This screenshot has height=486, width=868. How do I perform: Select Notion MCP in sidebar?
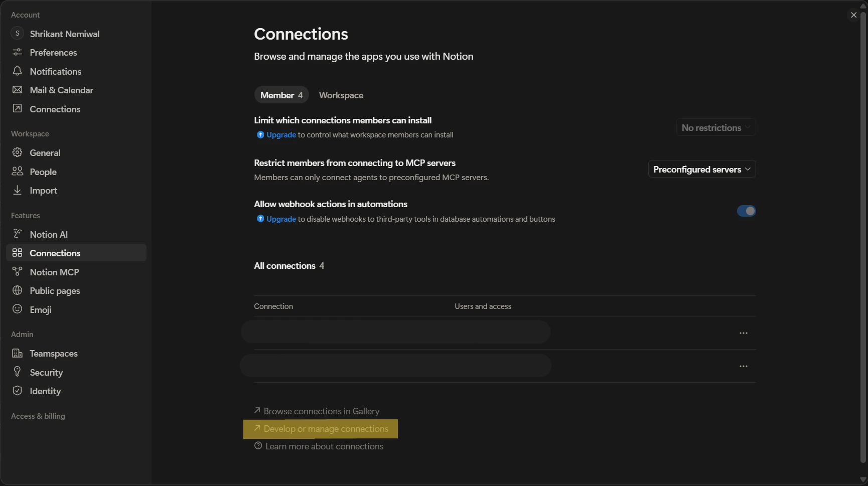coord(76,272)
